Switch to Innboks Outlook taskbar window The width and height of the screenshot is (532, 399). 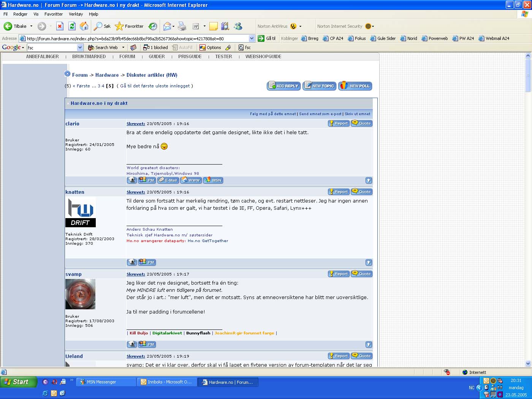(167, 382)
